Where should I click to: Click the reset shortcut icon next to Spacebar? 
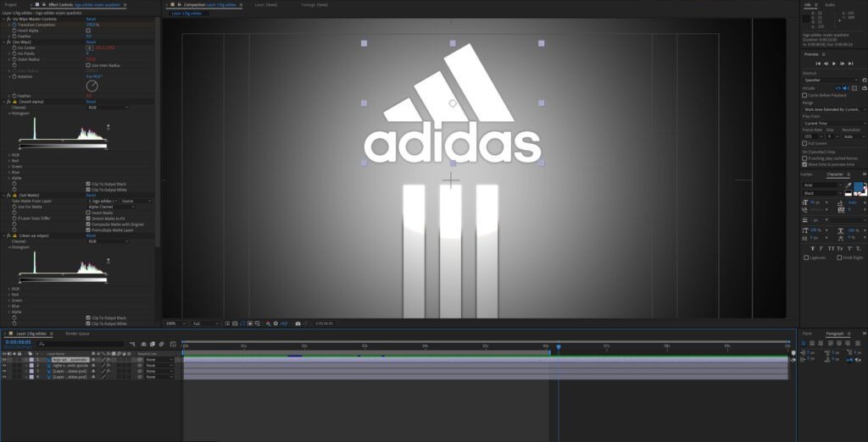(x=864, y=80)
